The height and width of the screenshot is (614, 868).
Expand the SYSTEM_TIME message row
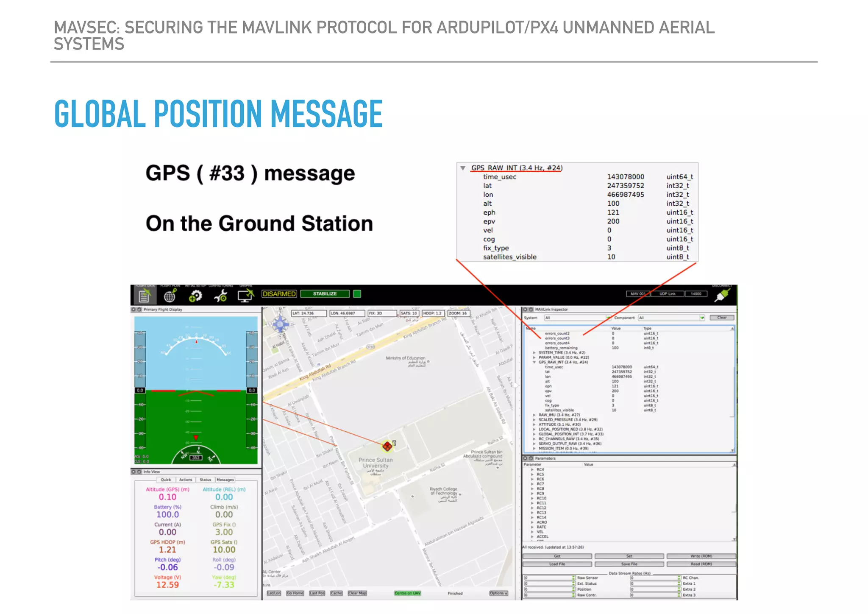pos(534,353)
